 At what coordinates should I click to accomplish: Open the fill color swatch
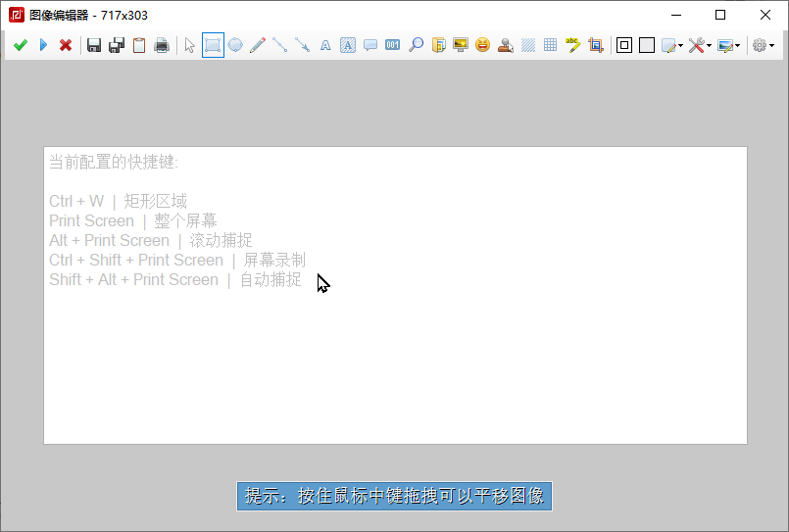pos(647,45)
